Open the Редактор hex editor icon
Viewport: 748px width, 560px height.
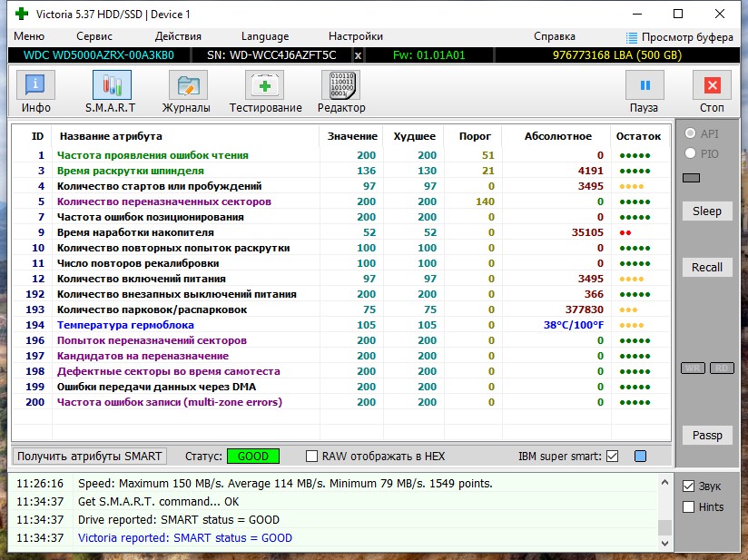(341, 85)
